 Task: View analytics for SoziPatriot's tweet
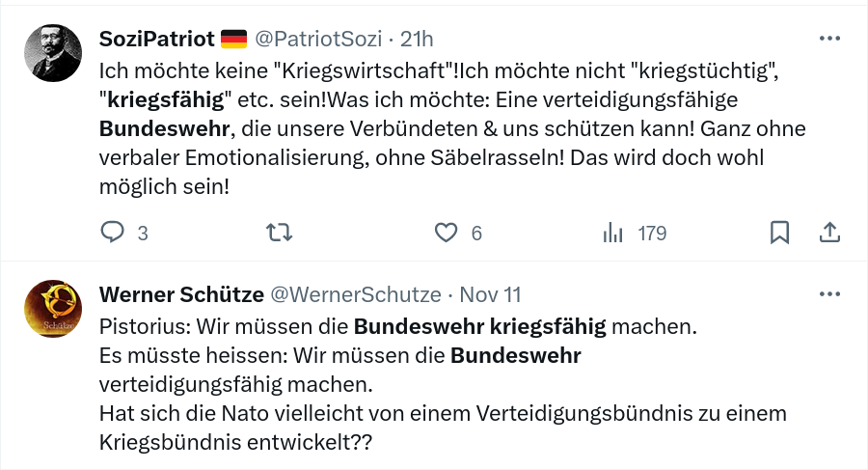coord(611,233)
